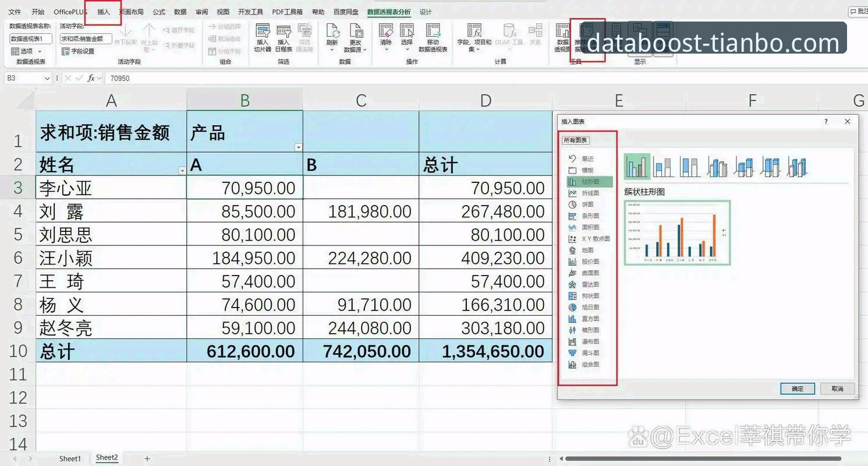Click the 活动字段 name input box

coord(86,38)
